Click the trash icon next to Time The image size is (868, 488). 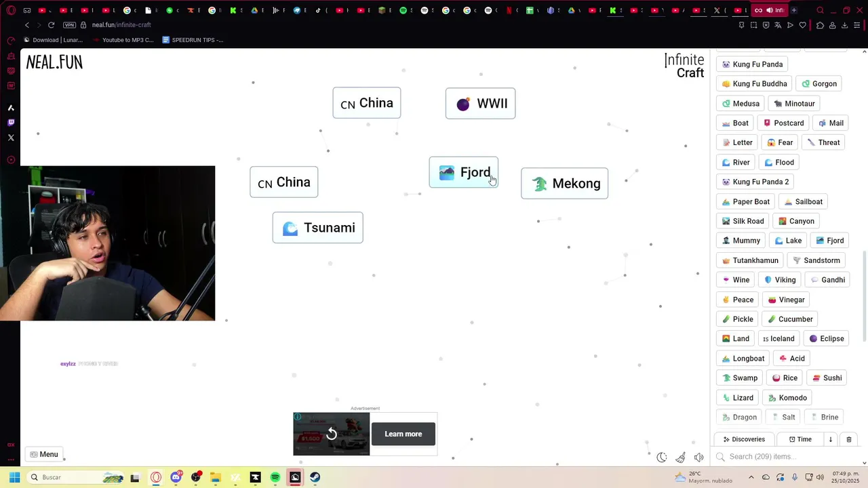[848, 439]
